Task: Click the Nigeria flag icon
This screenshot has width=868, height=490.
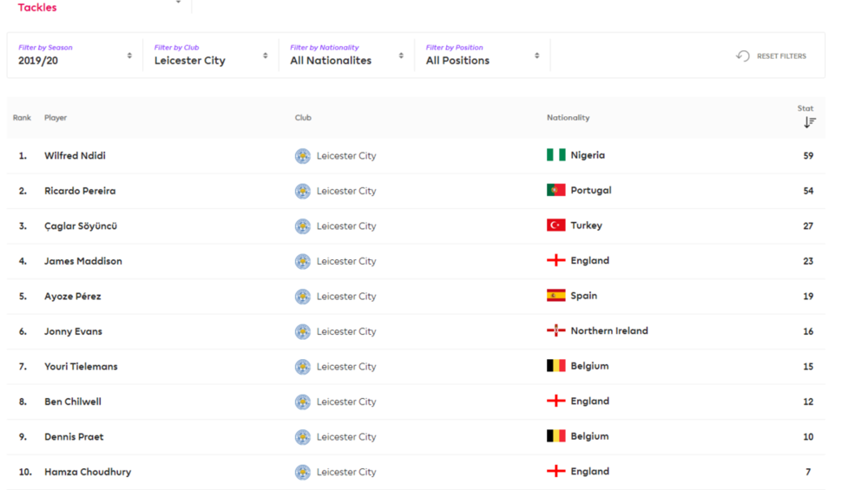Action: 556,155
